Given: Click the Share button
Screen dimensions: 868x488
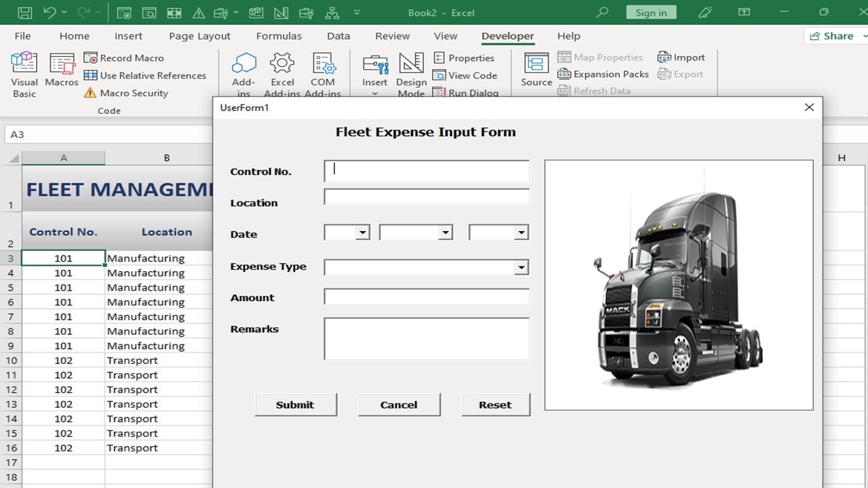Looking at the screenshot, I should click(x=835, y=36).
